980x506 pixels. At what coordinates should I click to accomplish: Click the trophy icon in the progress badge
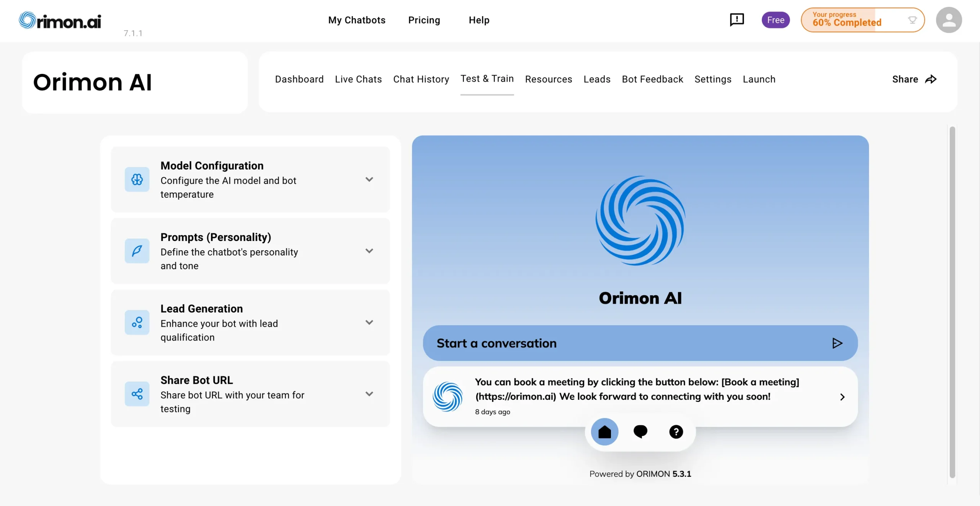point(913,20)
